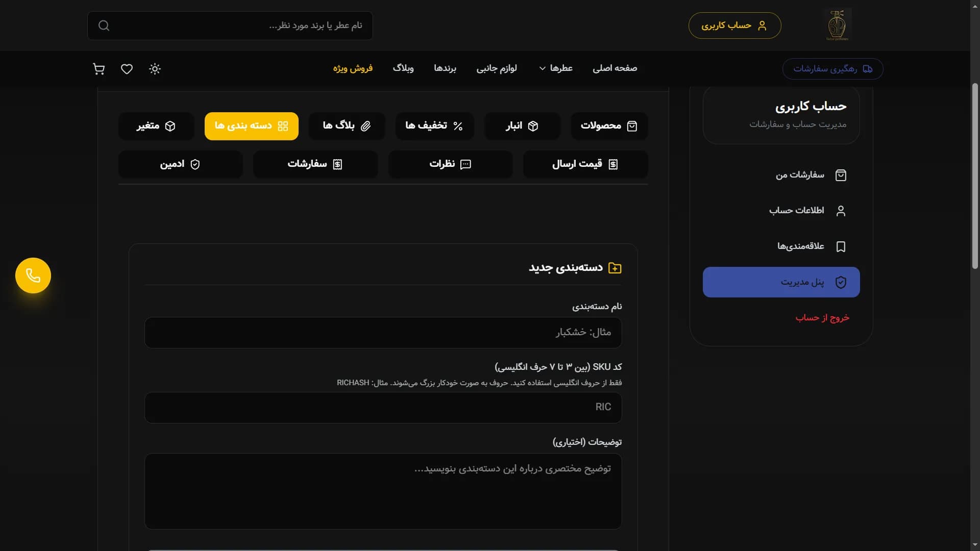980x551 pixels.
Task: Click the receipt icon in قیمت ارسال tab
Action: (613, 164)
